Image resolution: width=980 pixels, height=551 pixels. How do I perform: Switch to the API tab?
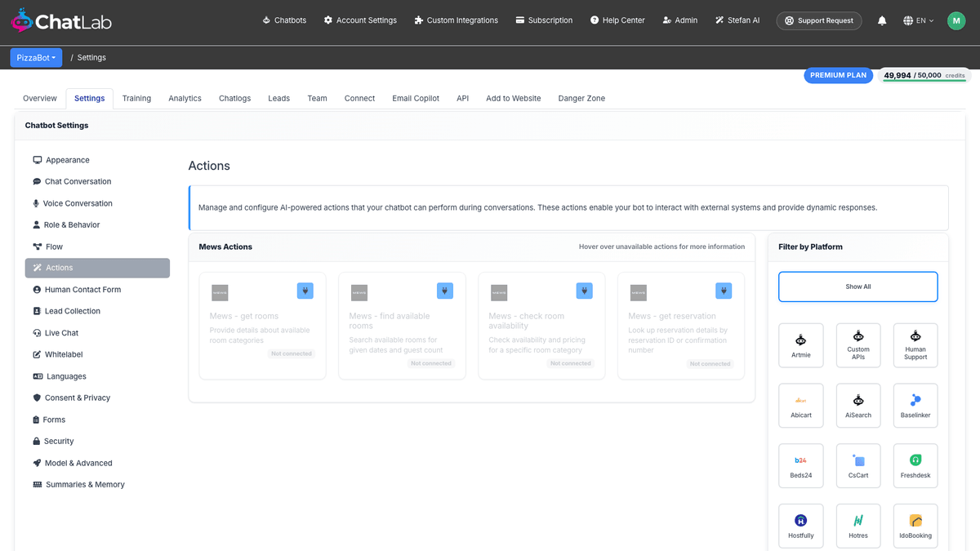tap(462, 98)
